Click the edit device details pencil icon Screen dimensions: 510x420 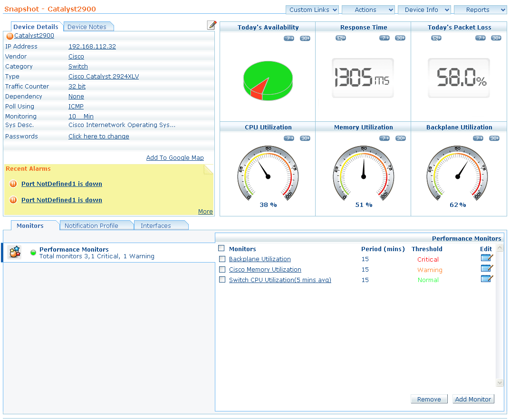pyautogui.click(x=212, y=25)
